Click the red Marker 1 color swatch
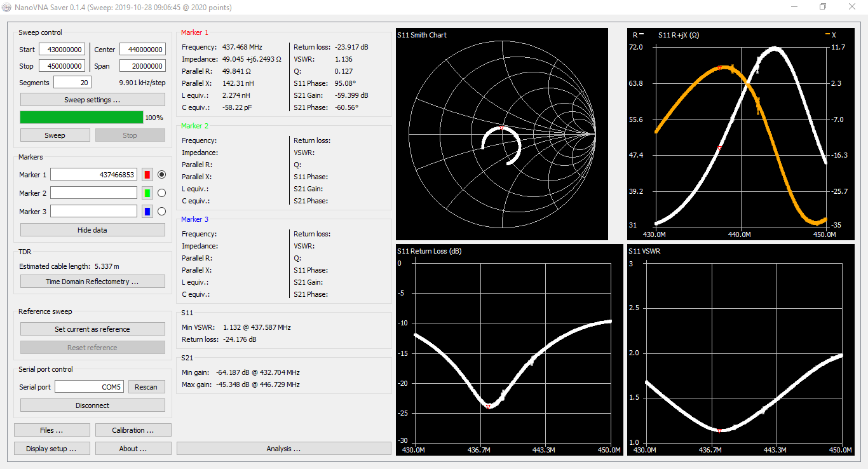This screenshot has height=469, width=868. [x=147, y=174]
